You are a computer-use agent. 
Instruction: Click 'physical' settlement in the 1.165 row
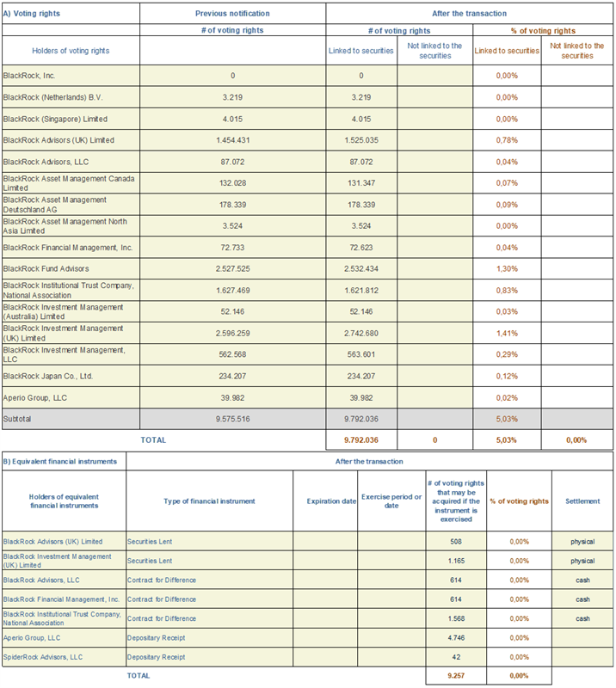(582, 561)
